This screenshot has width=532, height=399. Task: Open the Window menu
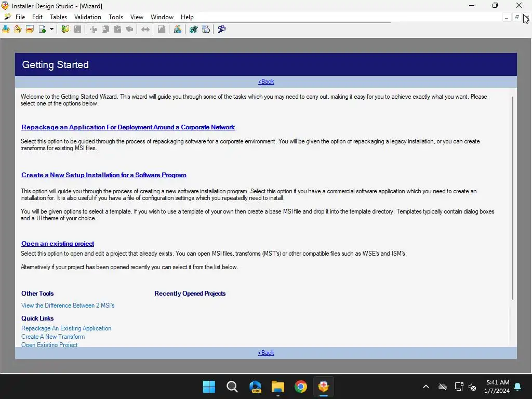(162, 17)
